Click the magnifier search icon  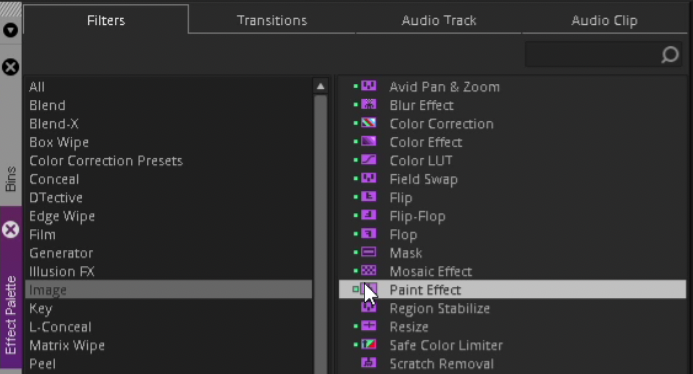(670, 55)
